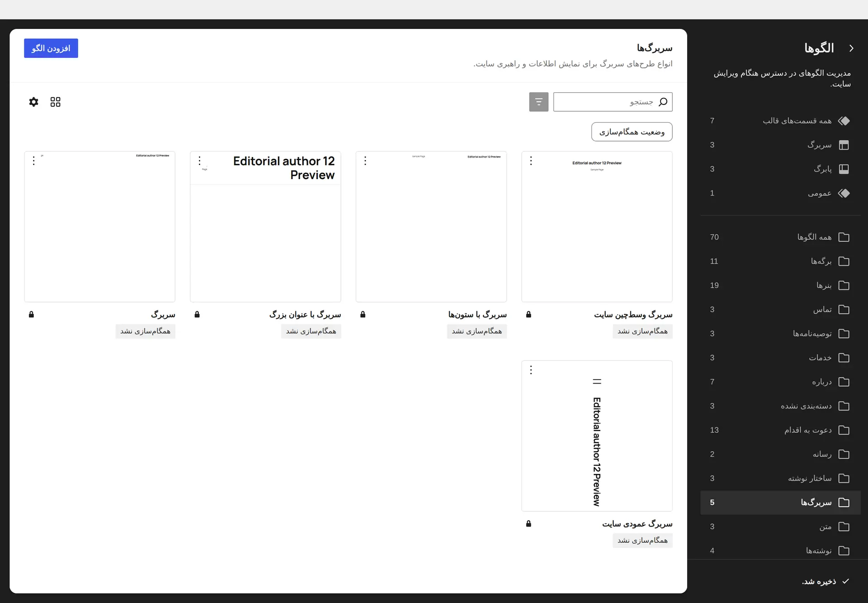Click the الگوها sidebar heading
868x603 pixels.
click(x=819, y=48)
